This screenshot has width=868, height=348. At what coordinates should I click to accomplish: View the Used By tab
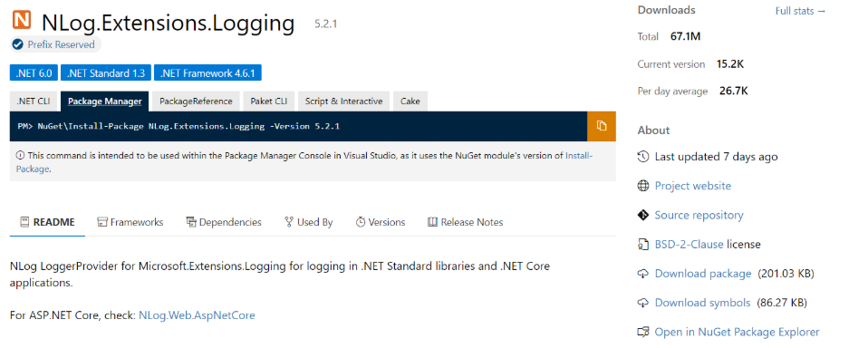(308, 222)
